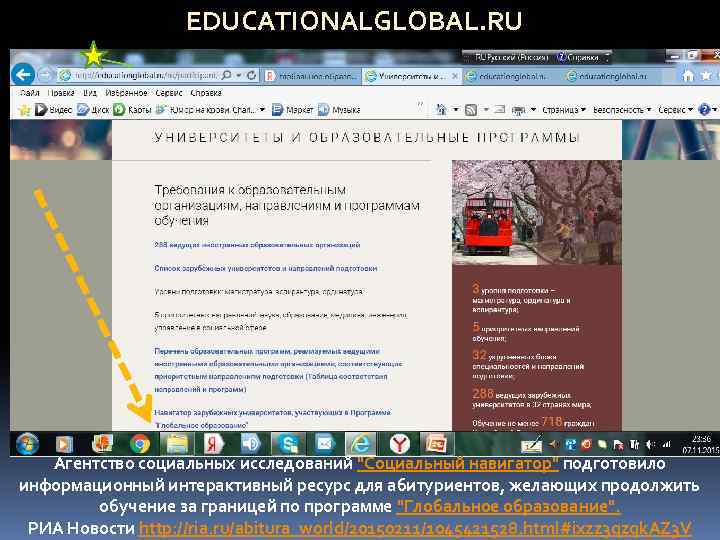720x540 pixels.
Task: Click the Print icon in command bar
Action: pos(518,110)
